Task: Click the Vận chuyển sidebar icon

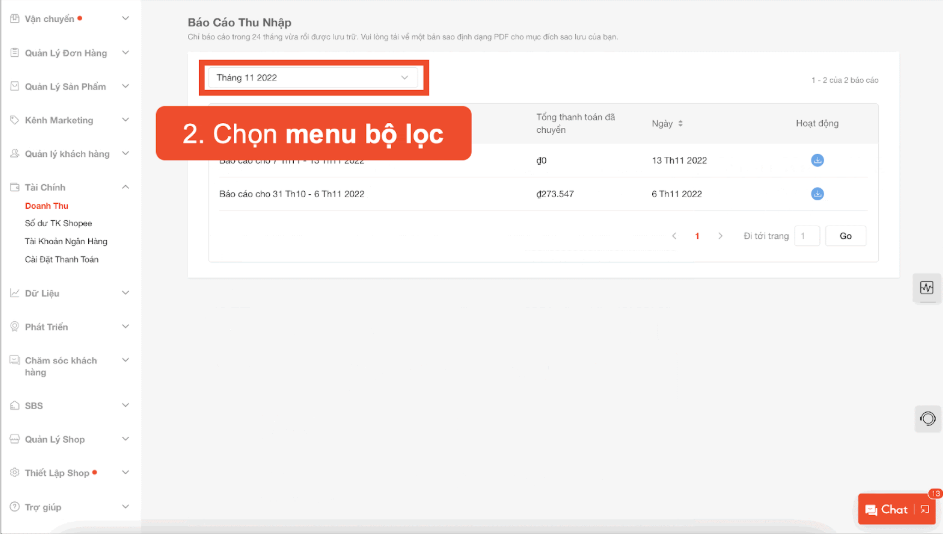Action: coord(14,19)
